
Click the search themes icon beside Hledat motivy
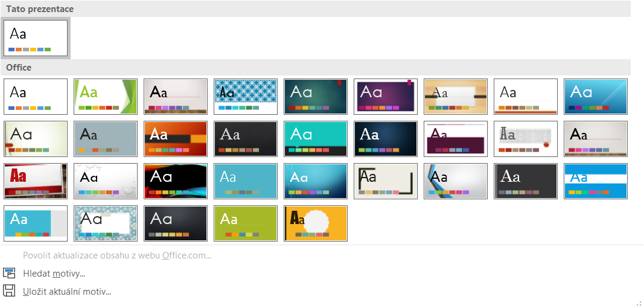pyautogui.click(x=9, y=274)
